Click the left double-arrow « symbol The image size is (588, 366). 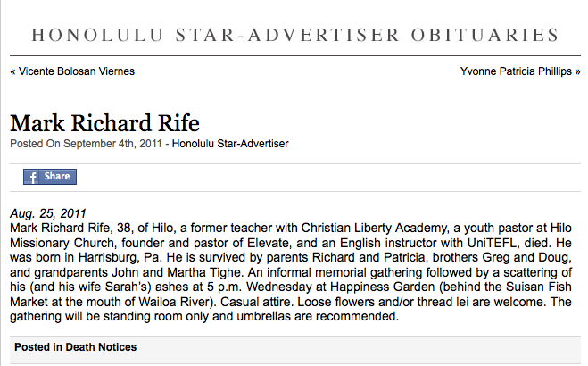13,71
